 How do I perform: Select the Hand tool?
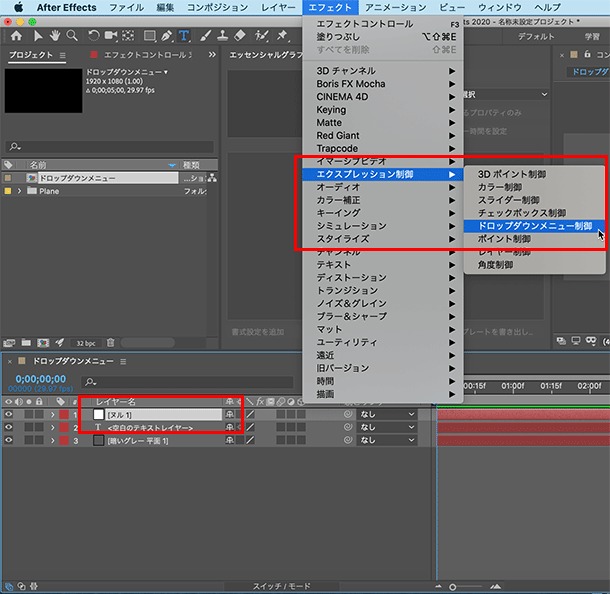coord(54,36)
